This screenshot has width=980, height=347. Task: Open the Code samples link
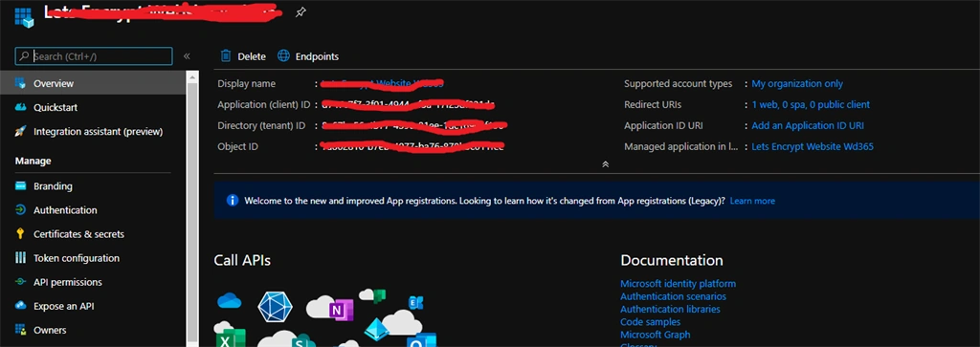tap(650, 322)
